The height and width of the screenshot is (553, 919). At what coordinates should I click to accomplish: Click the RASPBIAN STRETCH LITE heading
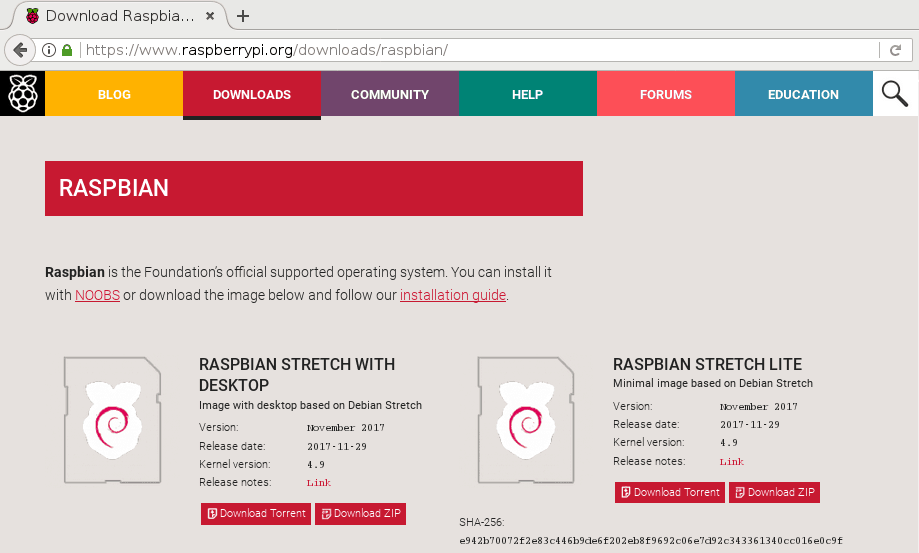707,364
